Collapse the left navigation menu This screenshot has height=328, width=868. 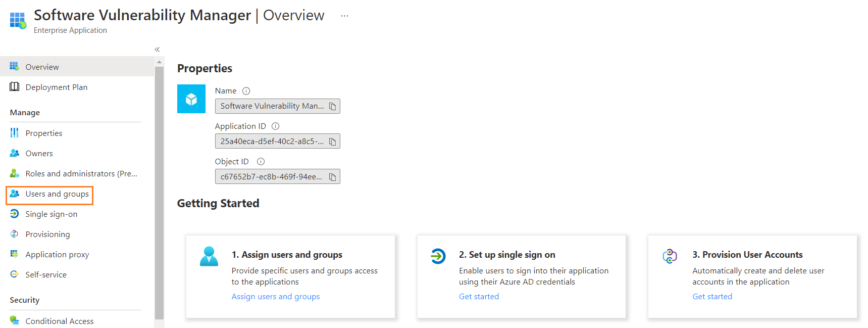tap(157, 50)
